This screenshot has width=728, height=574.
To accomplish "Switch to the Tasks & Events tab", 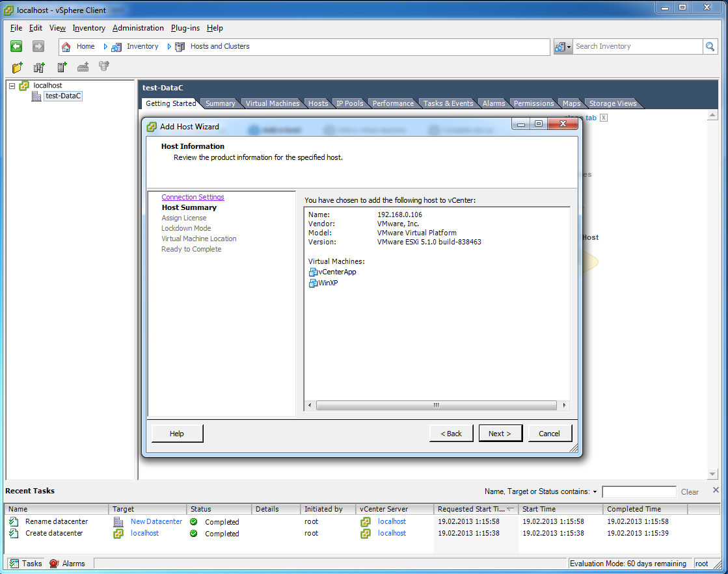I will point(448,103).
